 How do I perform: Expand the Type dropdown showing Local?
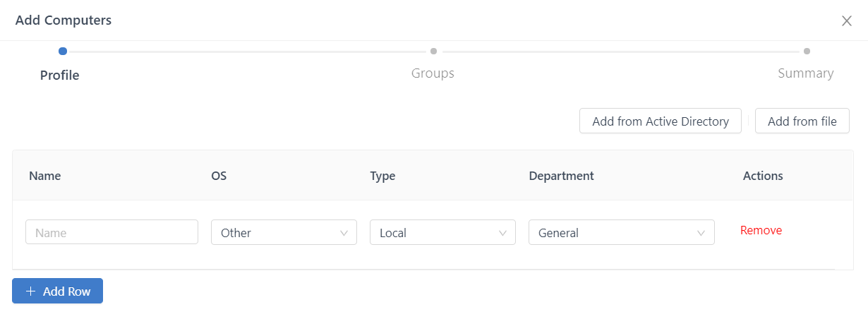[442, 232]
